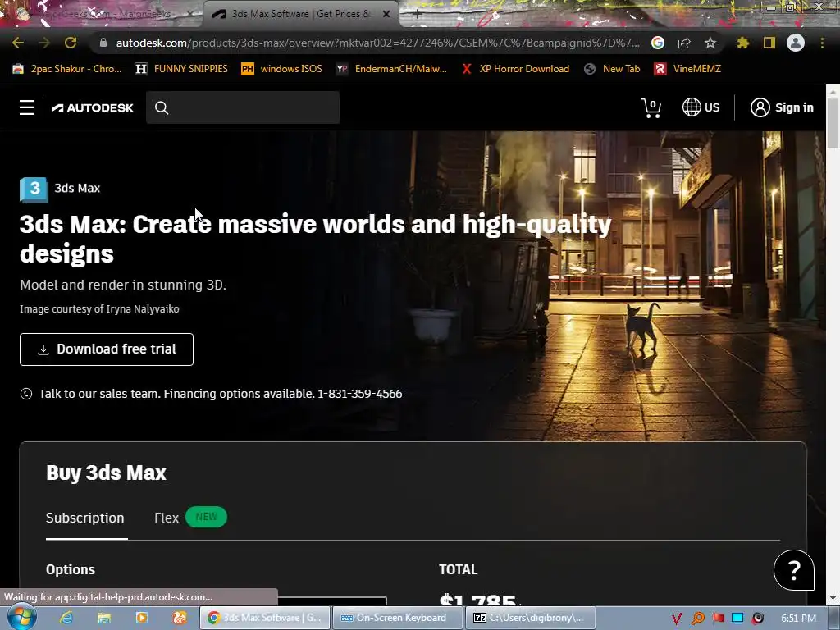
Task: Click the page vertical scrollbar thumb
Action: click(833, 123)
